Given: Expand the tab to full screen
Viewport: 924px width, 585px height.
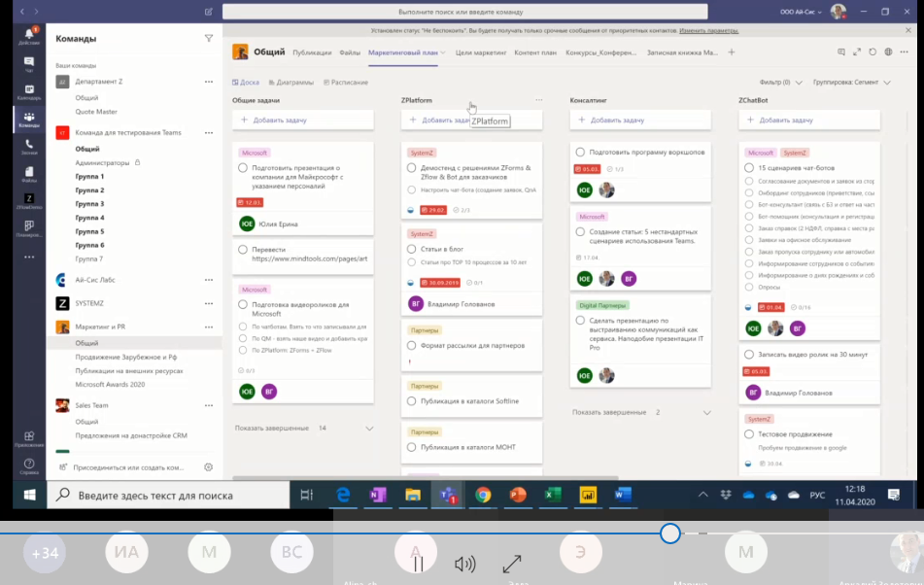Looking at the screenshot, I should pos(857,52).
